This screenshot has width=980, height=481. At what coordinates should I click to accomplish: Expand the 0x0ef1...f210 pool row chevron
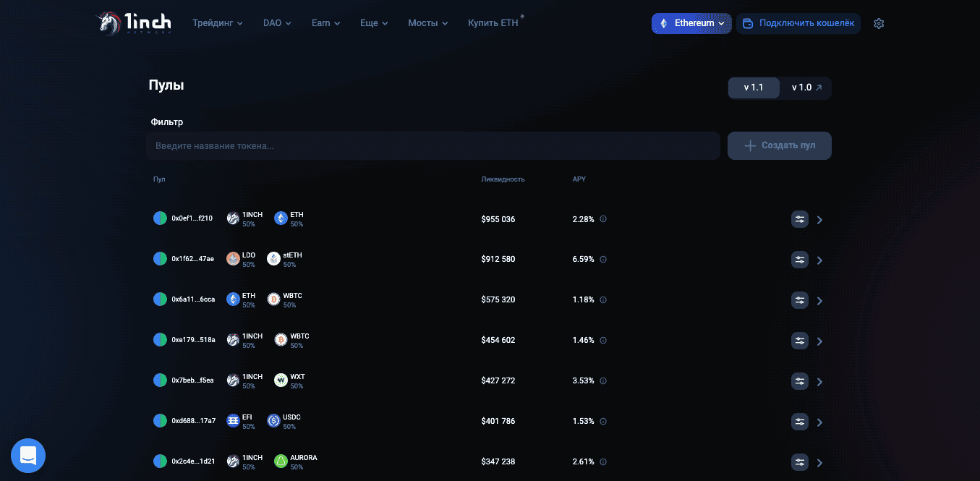[x=819, y=220]
